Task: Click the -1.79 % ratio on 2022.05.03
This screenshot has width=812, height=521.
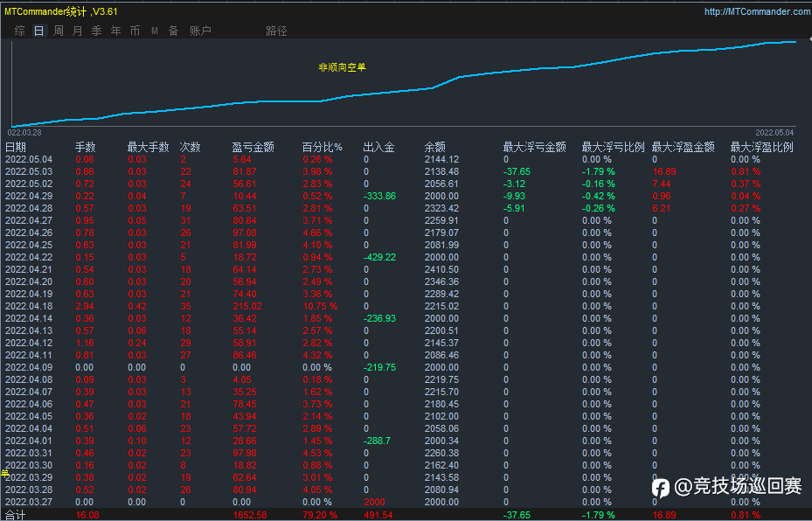Action: click(x=599, y=171)
